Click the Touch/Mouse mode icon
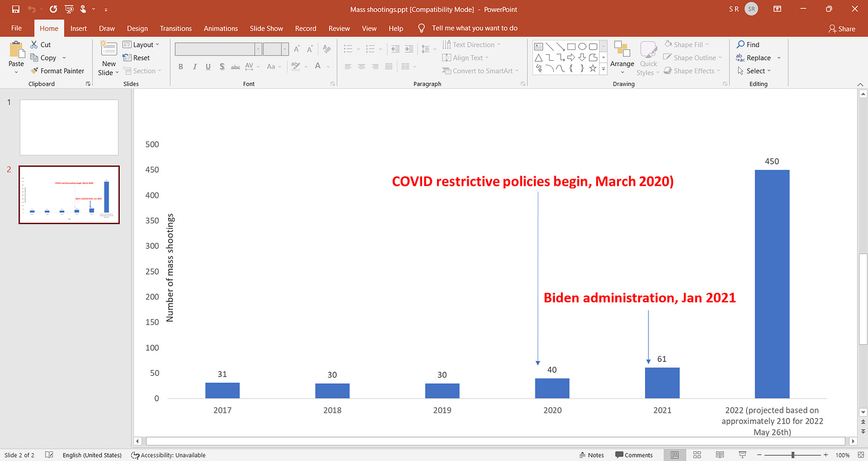 point(84,9)
